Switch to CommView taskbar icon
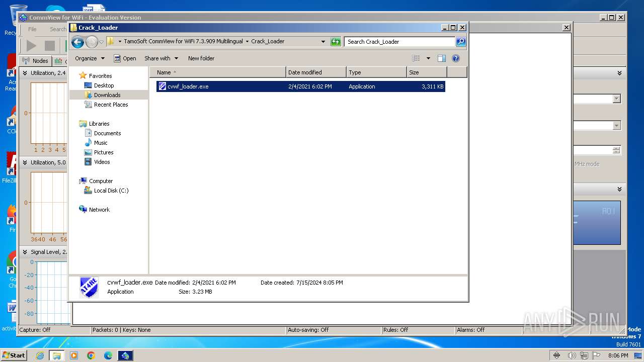Viewport: 644px width, 362px height. [x=125, y=355]
